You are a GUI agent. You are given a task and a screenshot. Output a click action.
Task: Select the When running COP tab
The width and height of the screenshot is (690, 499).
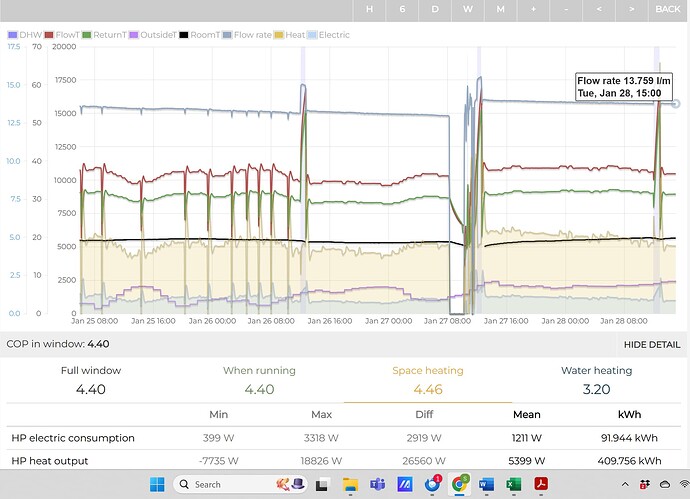259,380
